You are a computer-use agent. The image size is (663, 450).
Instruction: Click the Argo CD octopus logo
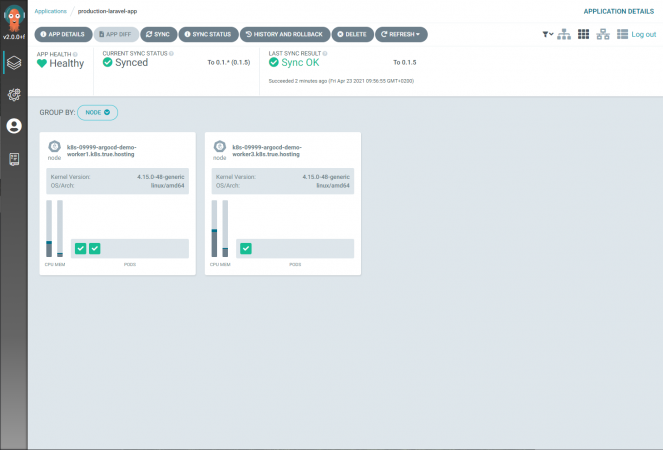(14, 18)
